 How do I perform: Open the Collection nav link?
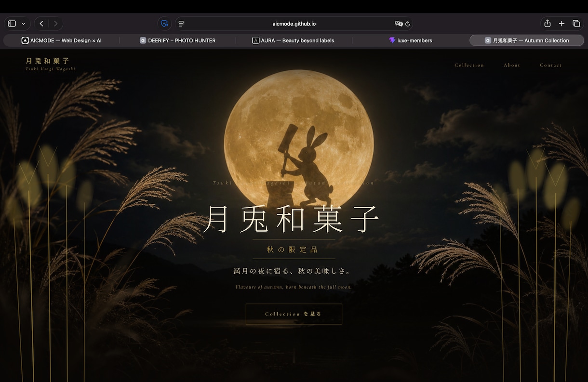tap(469, 65)
